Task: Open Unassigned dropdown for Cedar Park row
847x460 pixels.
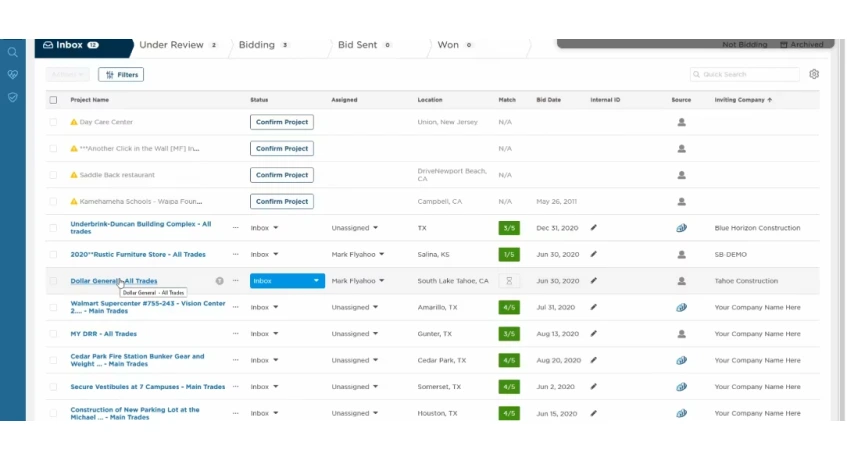Action: 355,360
